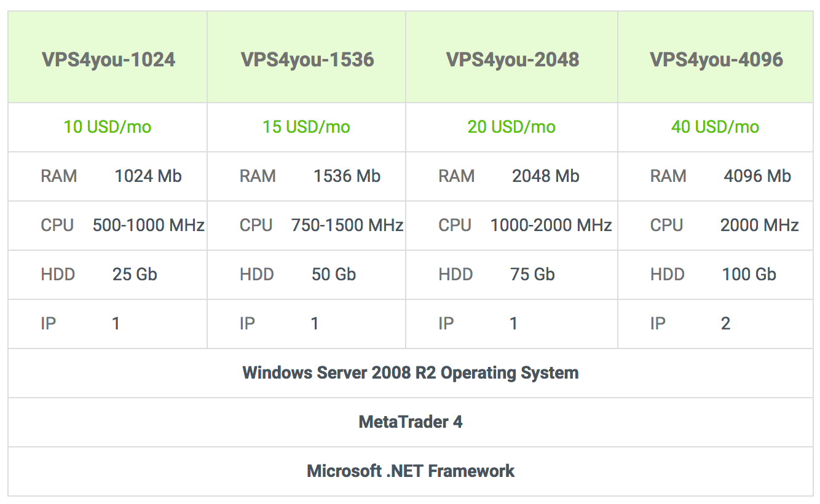Select the 50 Gb HDD value
The width and height of the screenshot is (820, 504).
pyautogui.click(x=334, y=275)
